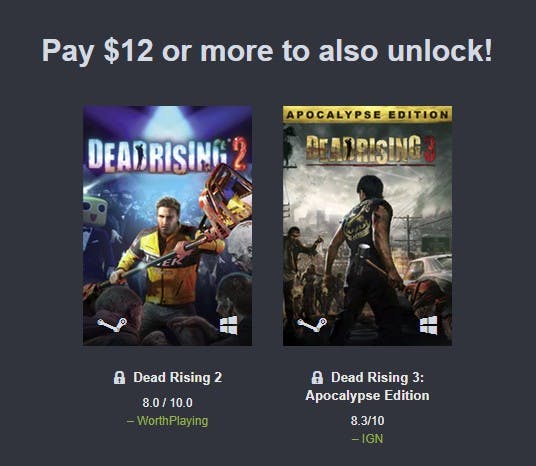This screenshot has width=536, height=466.
Task: Open the Dead Rising 3 cover thumbnail
Action: click(367, 226)
